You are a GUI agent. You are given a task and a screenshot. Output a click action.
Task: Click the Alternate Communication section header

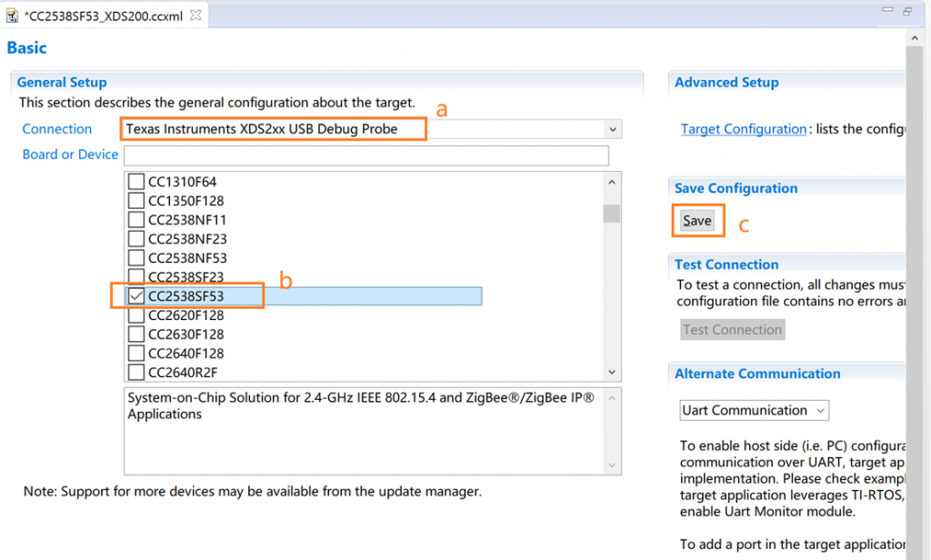tap(757, 374)
